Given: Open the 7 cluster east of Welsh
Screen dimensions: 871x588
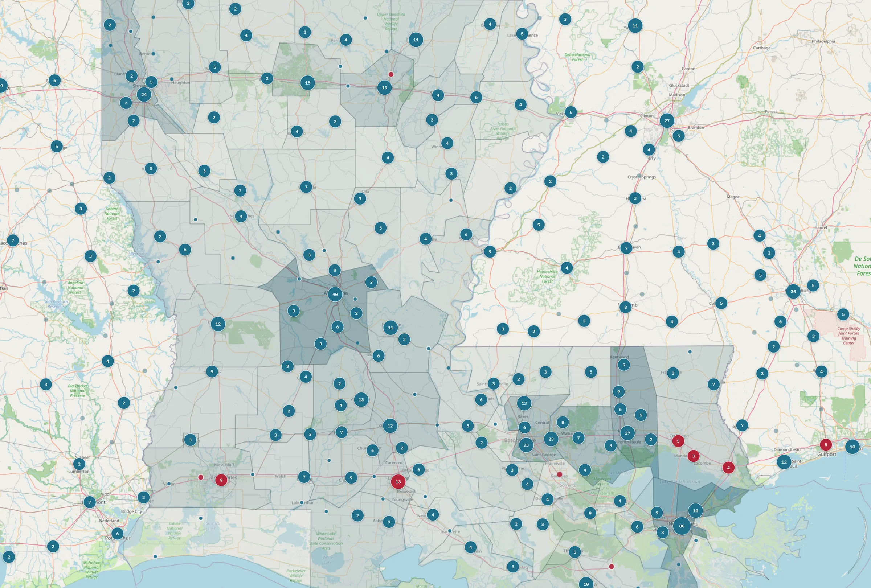Looking at the screenshot, I should click(304, 477).
